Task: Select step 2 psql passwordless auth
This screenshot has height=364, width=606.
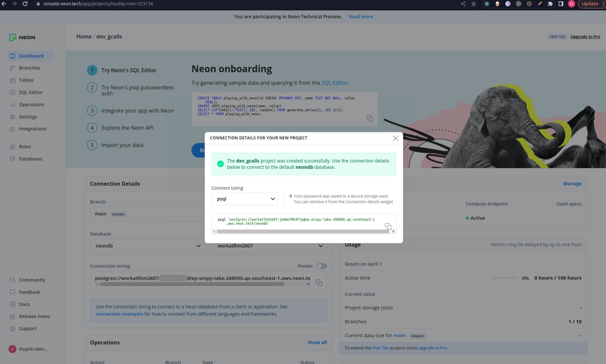Action: pyautogui.click(x=137, y=90)
